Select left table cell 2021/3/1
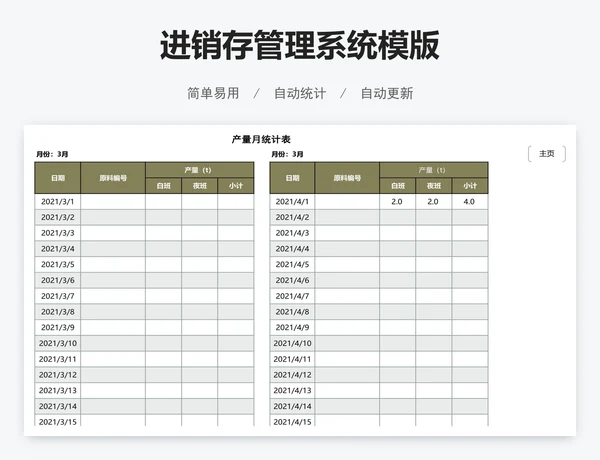This screenshot has height=460, width=600. (58, 202)
